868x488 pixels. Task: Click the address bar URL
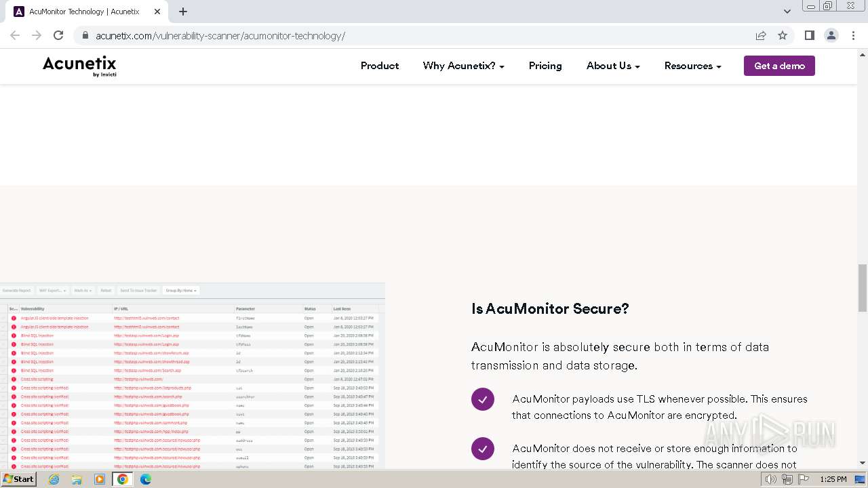pyautogui.click(x=220, y=36)
